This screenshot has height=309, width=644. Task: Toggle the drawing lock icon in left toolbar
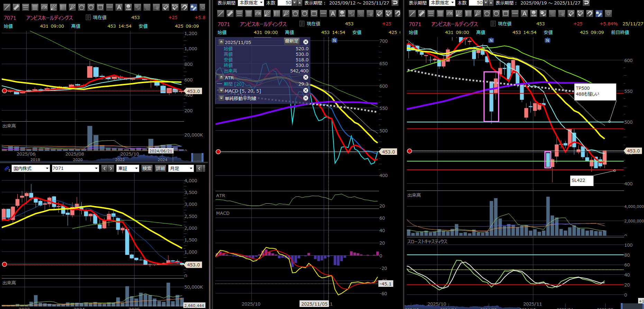point(193,7)
